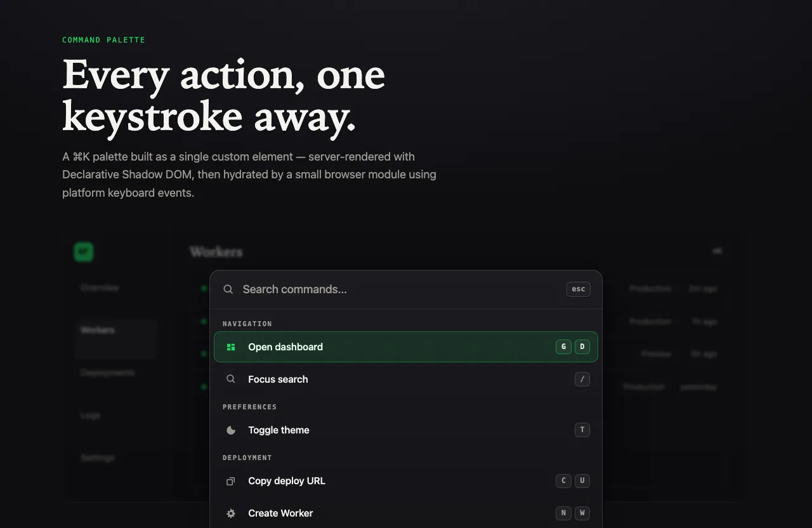The image size is (812, 528).
Task: Choose the Copy deploy URL command
Action: [x=406, y=481]
